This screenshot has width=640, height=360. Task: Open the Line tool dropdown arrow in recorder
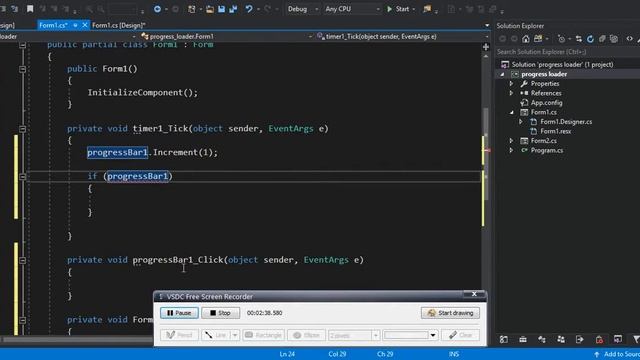point(235,335)
